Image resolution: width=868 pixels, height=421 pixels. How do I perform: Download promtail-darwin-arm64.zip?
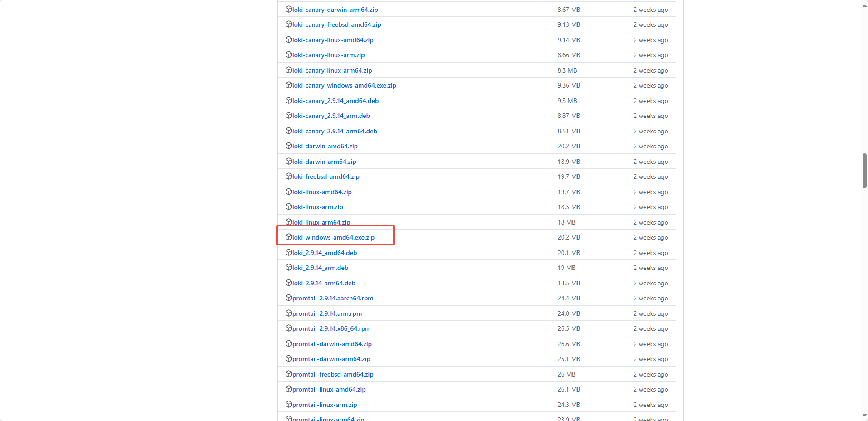pos(331,359)
